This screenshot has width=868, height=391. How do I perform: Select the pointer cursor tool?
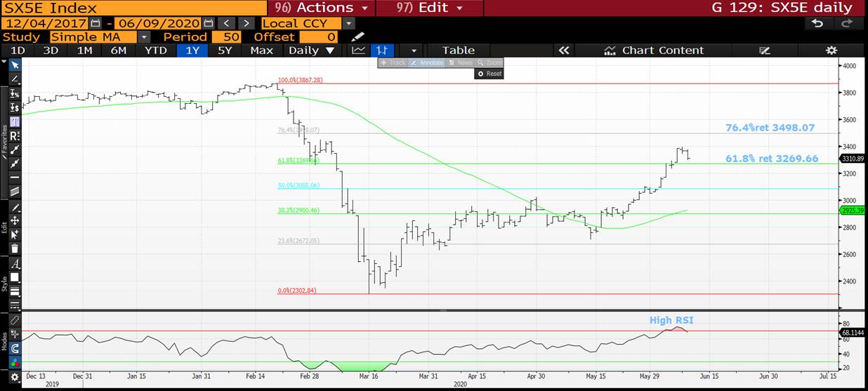15,65
